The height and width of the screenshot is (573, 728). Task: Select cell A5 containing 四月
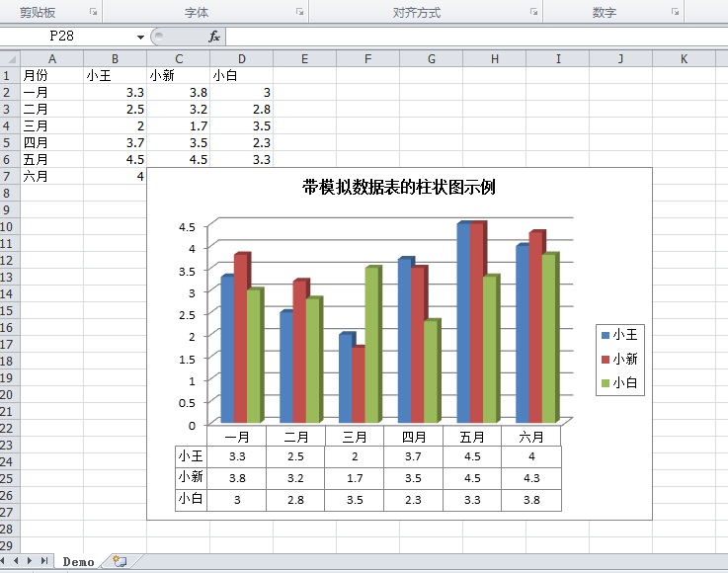(52, 142)
